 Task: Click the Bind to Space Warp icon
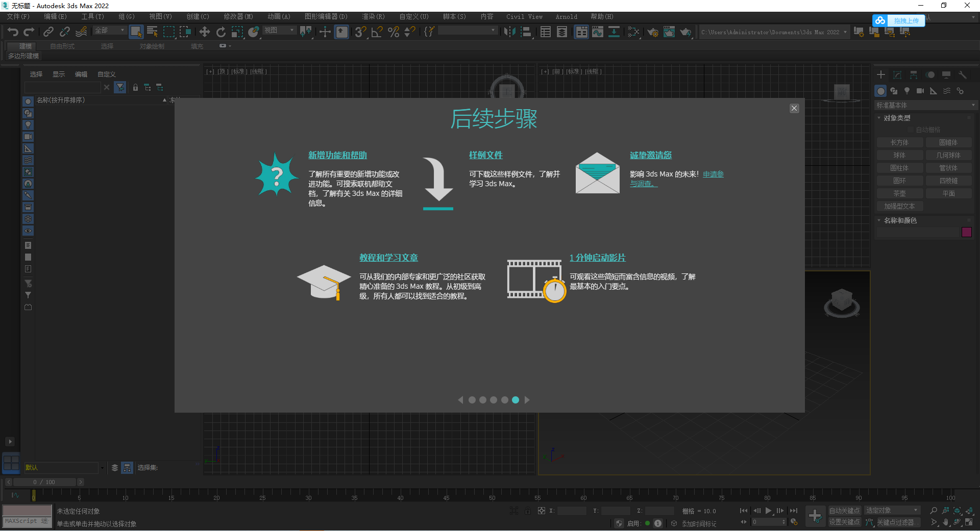tap(81, 32)
